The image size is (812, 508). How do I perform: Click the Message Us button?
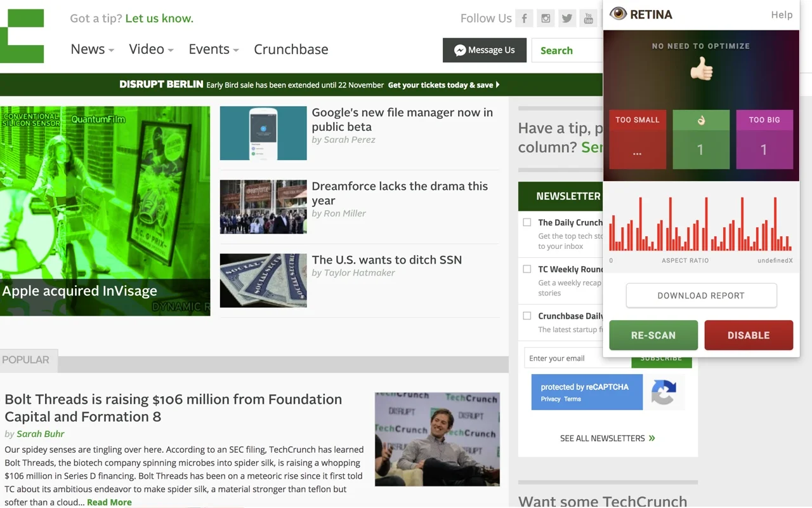(x=485, y=50)
